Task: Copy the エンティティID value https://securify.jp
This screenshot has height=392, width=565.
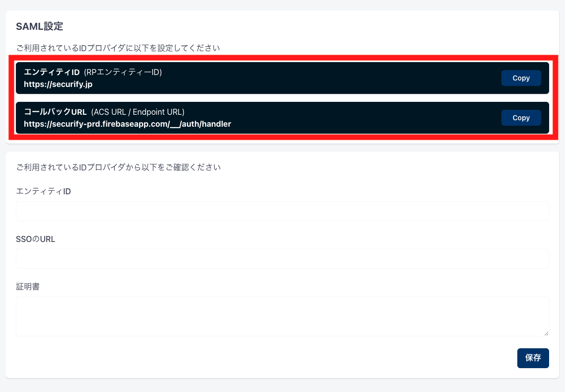Action: tap(521, 78)
